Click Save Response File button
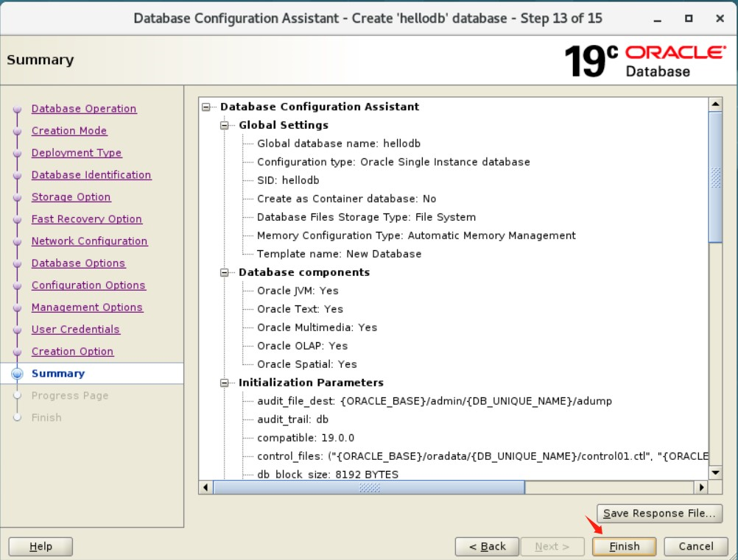The width and height of the screenshot is (738, 560). pos(659,514)
